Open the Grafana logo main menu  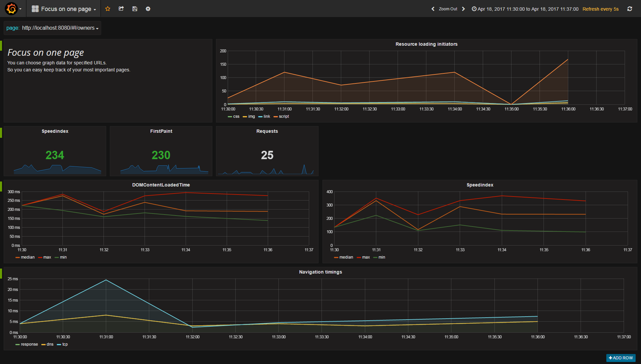pyautogui.click(x=11, y=9)
